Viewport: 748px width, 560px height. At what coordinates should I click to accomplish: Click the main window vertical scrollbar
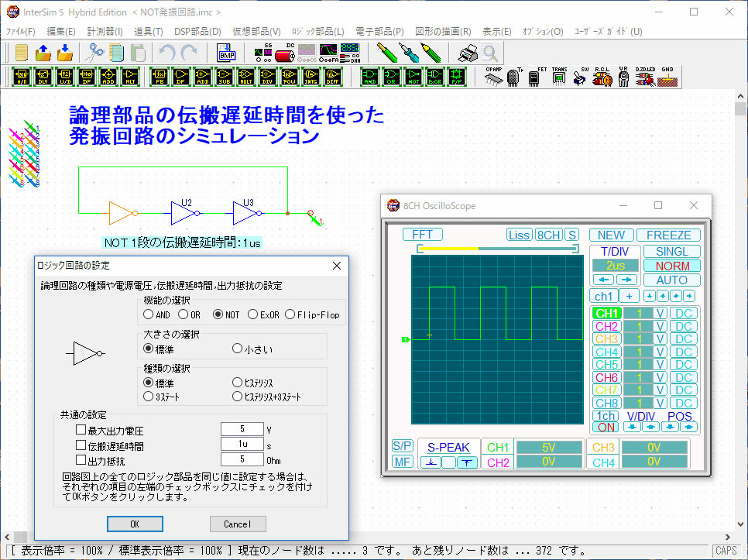tap(740, 310)
